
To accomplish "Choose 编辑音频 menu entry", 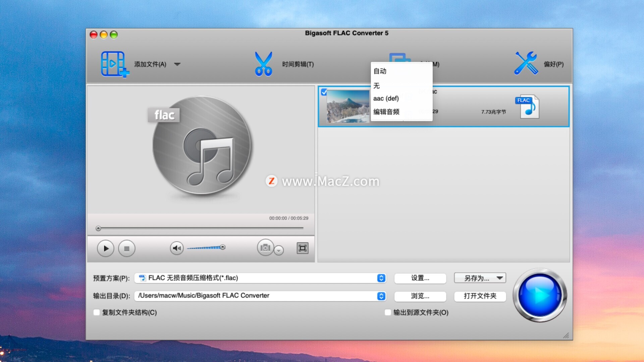I will click(x=401, y=112).
